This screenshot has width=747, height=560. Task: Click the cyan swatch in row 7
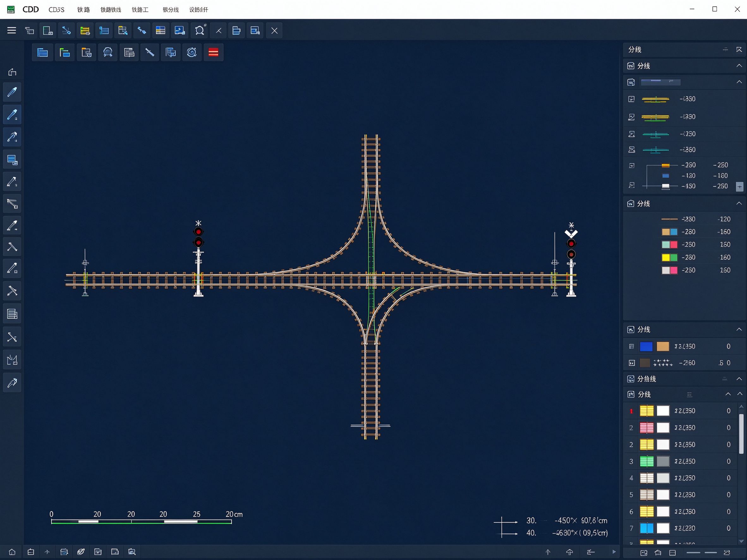point(647,528)
